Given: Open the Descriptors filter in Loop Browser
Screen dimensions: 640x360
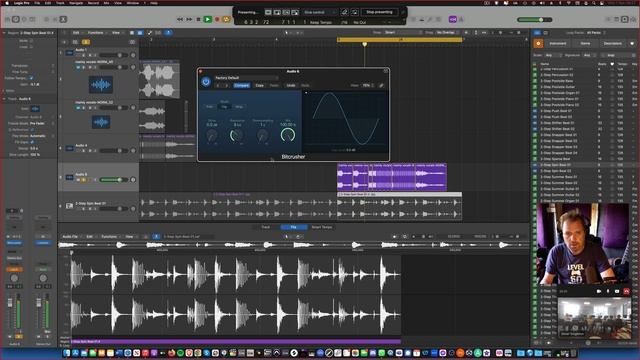Looking at the screenshot, I should point(613,43).
